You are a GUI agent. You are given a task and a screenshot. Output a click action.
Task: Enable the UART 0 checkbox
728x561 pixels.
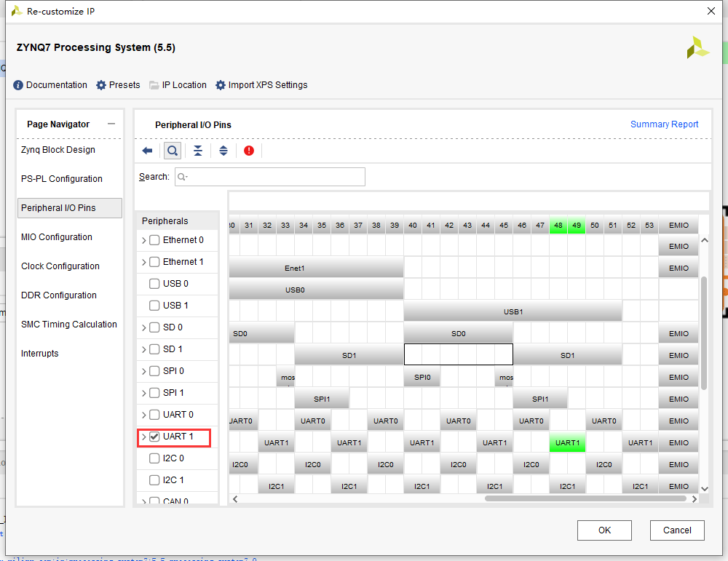(x=154, y=415)
